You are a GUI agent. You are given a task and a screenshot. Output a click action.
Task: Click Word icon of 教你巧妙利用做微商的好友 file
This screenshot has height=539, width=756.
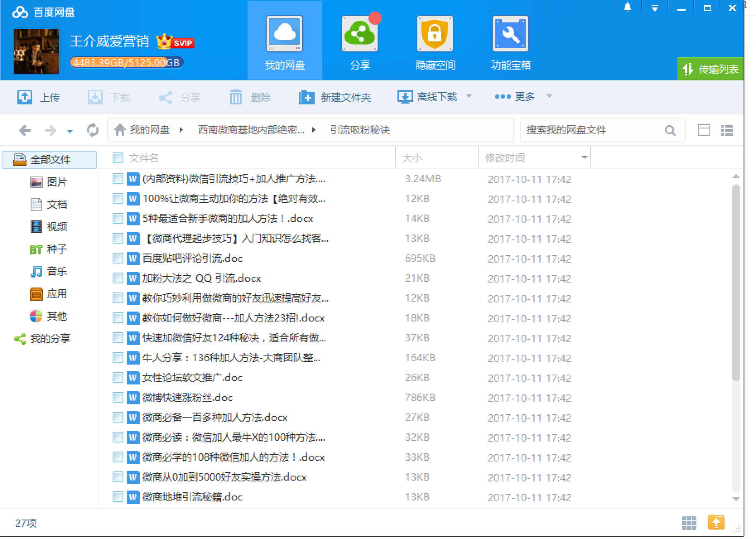click(132, 298)
